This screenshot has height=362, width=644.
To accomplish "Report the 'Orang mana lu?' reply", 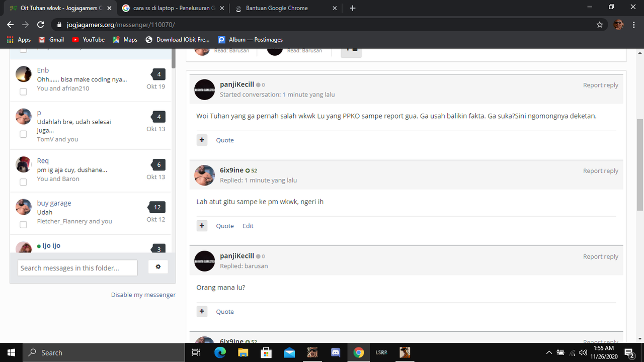I will point(601,256).
